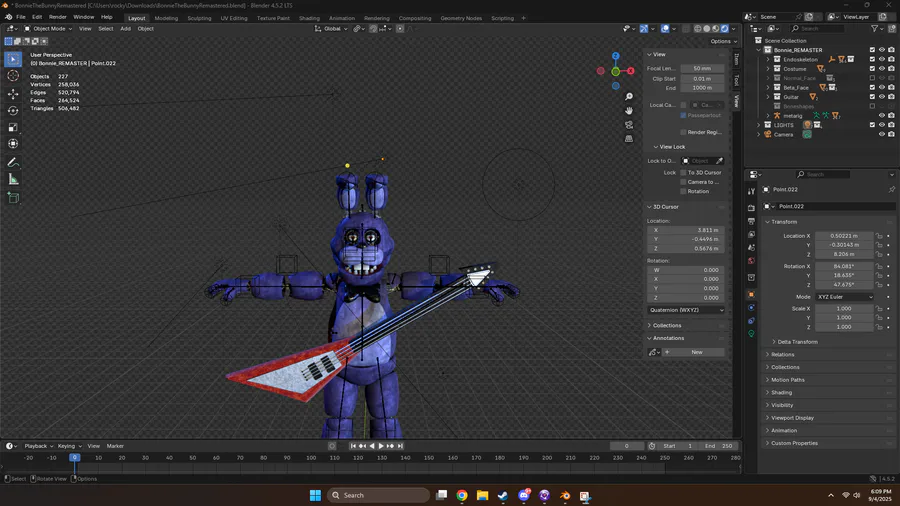This screenshot has width=900, height=506.
Task: Switch to the Geometry Nodes workspace tab
Action: 461,18
